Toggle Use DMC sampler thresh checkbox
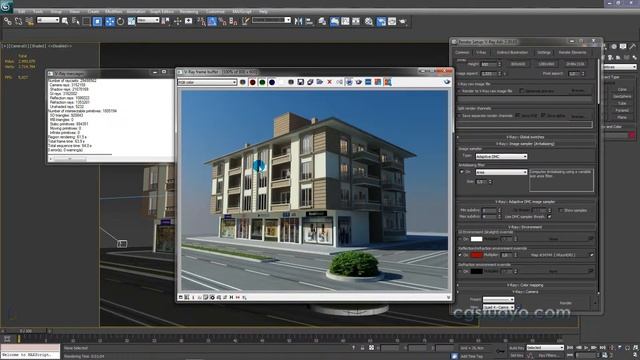640x360 pixels. click(549, 217)
